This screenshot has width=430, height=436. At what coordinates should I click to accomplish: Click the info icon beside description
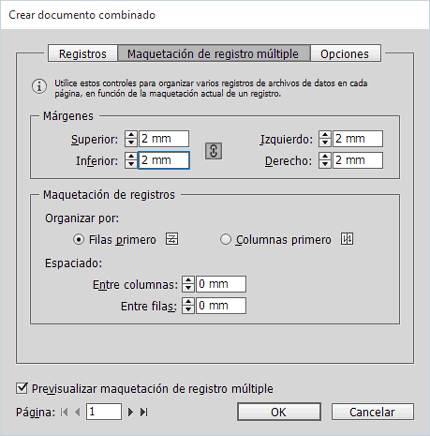click(39, 87)
